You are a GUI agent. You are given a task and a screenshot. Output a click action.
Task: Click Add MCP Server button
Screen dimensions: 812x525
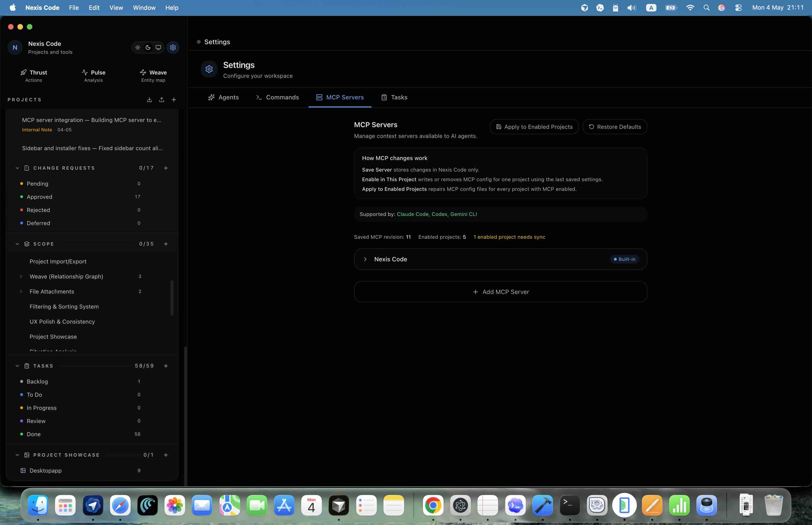tap(500, 292)
